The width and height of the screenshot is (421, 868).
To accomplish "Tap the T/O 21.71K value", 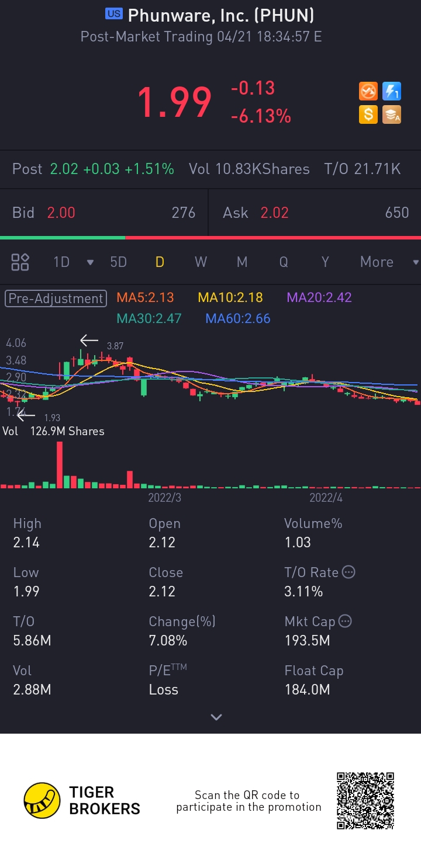I will (x=363, y=169).
